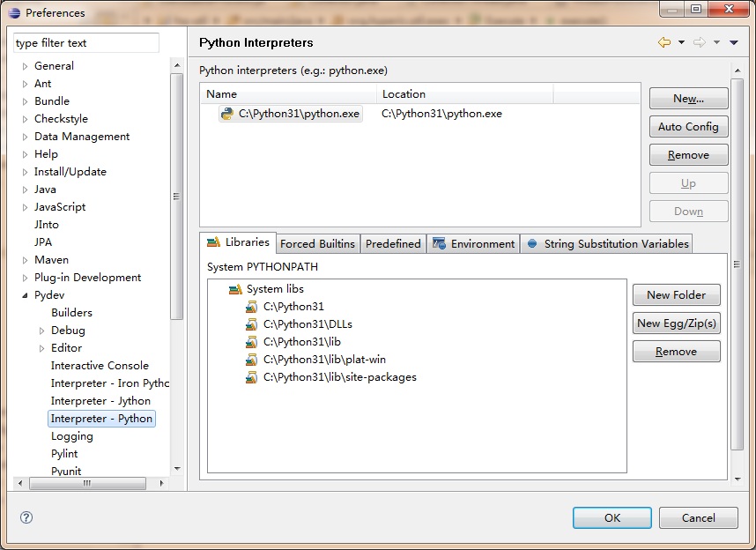756x550 pixels.
Task: Go back with the yellow arrow icon
Action: click(x=664, y=42)
